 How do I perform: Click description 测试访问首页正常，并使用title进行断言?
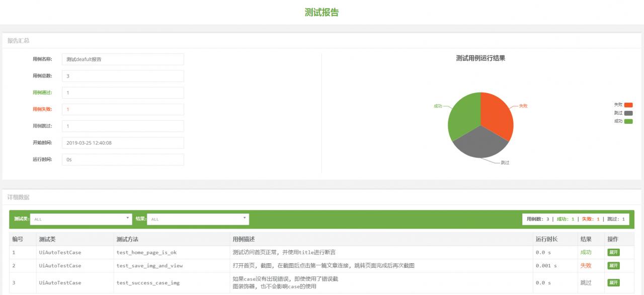pos(284,252)
